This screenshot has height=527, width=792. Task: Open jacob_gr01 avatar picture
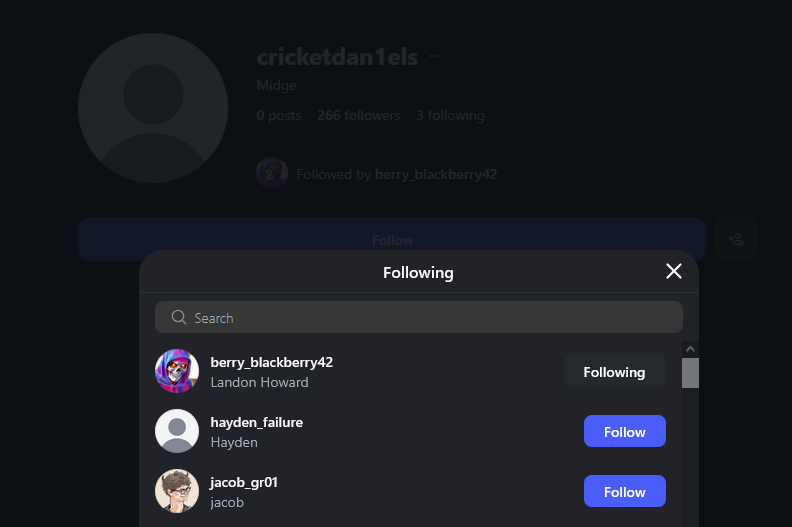pyautogui.click(x=177, y=491)
